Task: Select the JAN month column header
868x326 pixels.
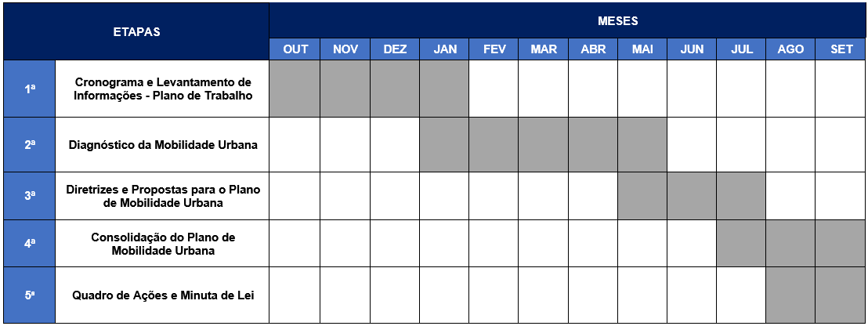Action: click(x=444, y=49)
